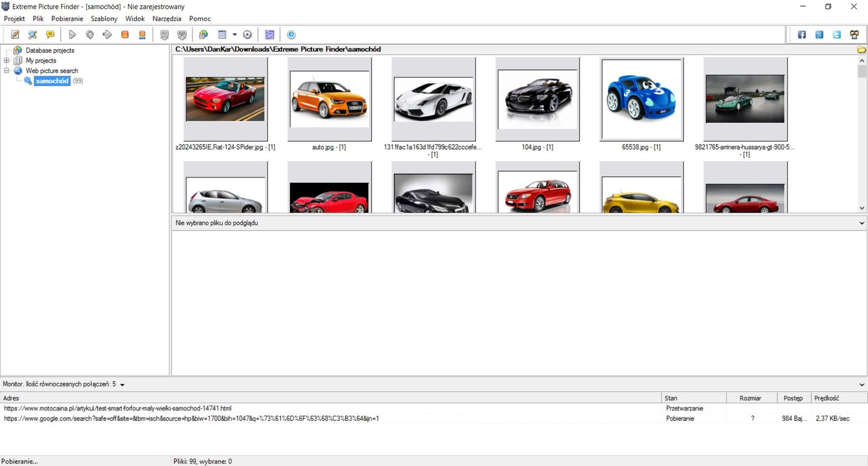Select My projects in the tree

click(x=41, y=61)
